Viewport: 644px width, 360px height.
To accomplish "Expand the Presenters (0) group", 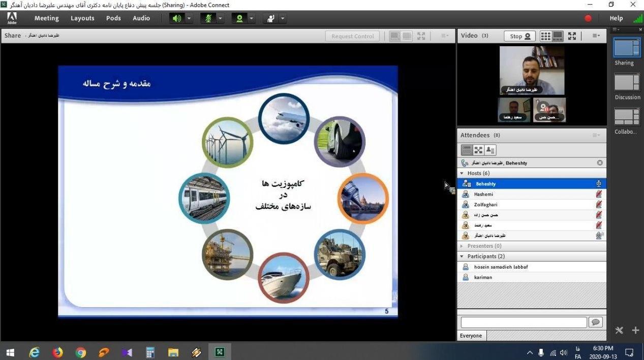I will (x=462, y=246).
